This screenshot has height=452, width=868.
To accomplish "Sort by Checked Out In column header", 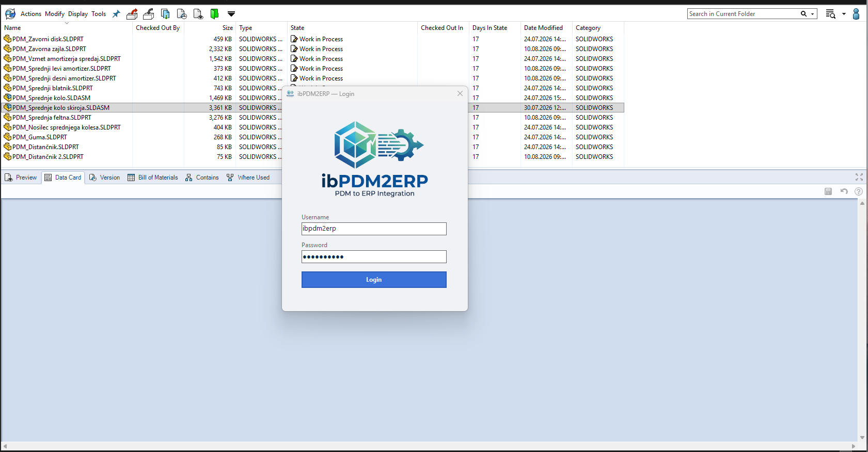I will (443, 28).
